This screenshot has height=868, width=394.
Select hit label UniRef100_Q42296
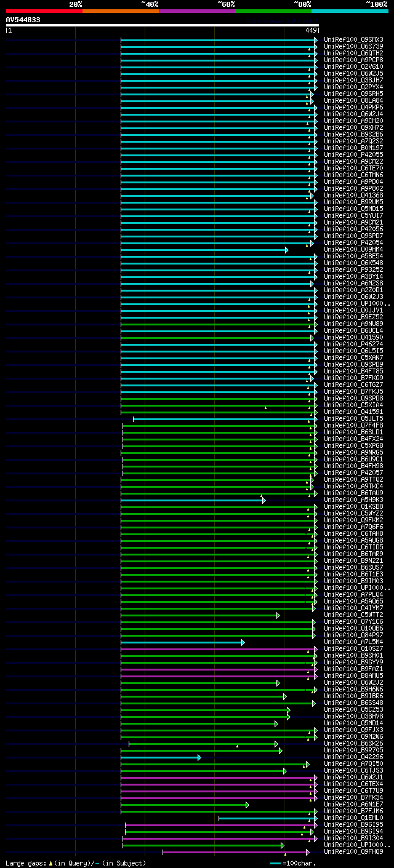(353, 757)
